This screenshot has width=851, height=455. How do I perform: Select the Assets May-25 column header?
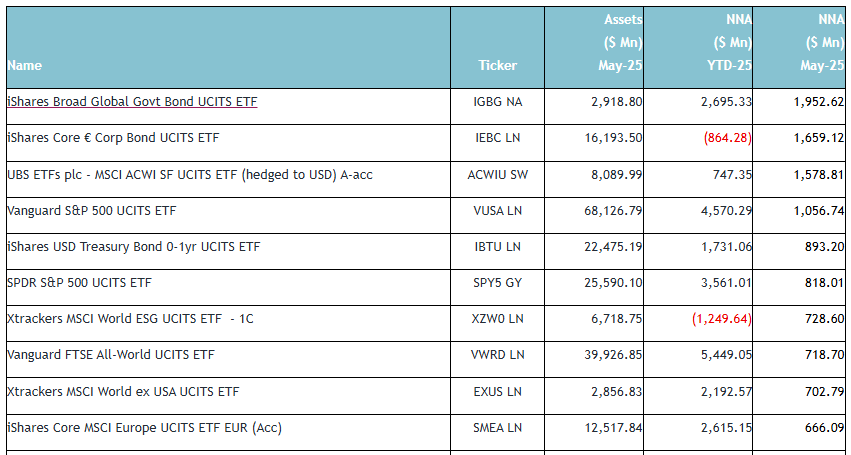click(622, 43)
